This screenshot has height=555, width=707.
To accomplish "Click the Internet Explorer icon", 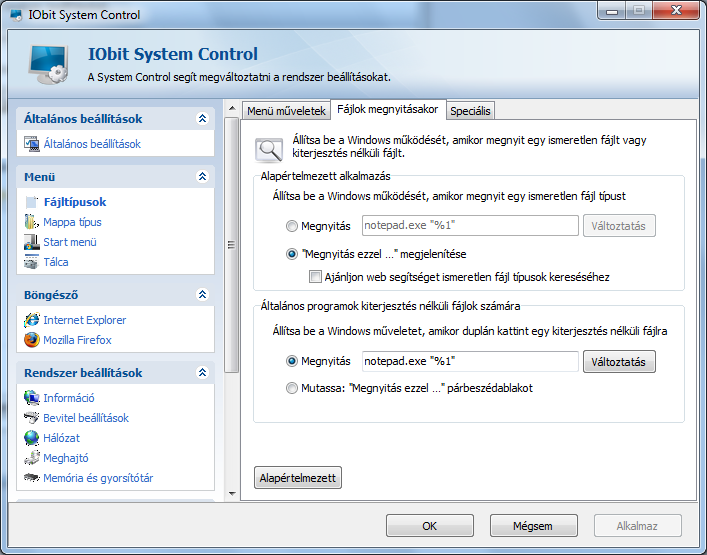I will point(32,320).
